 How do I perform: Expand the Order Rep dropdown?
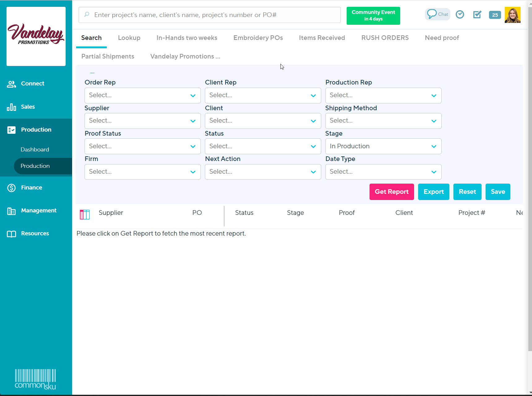[x=142, y=95]
